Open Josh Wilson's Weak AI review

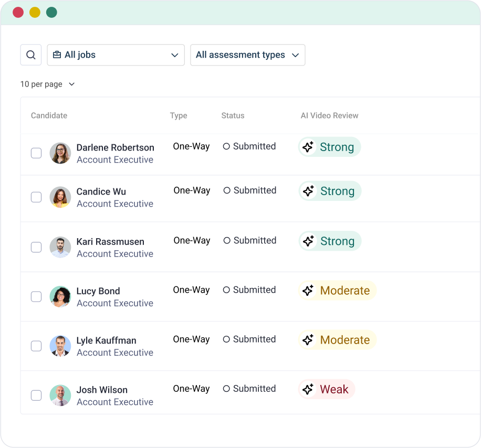pos(327,389)
